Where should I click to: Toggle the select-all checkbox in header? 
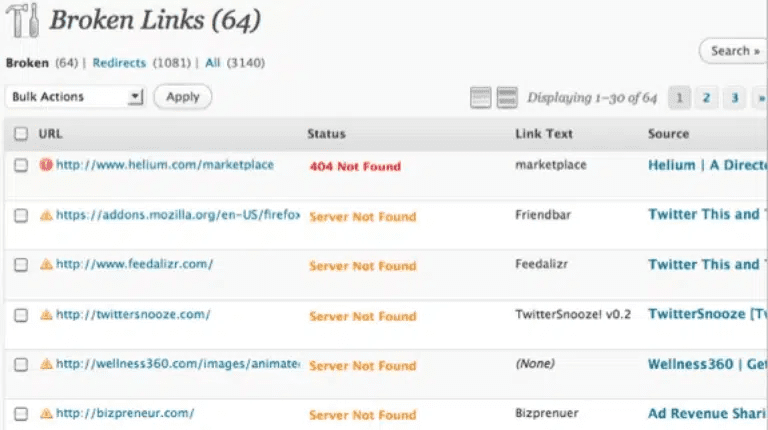[x=21, y=134]
